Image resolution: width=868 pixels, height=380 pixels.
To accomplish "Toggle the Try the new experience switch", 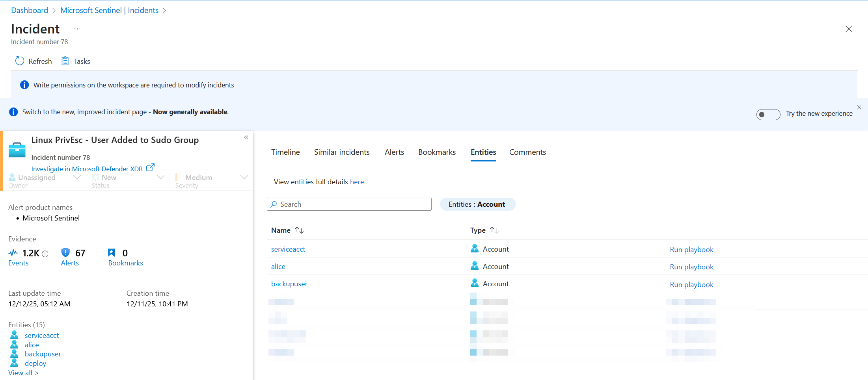I will pos(768,114).
